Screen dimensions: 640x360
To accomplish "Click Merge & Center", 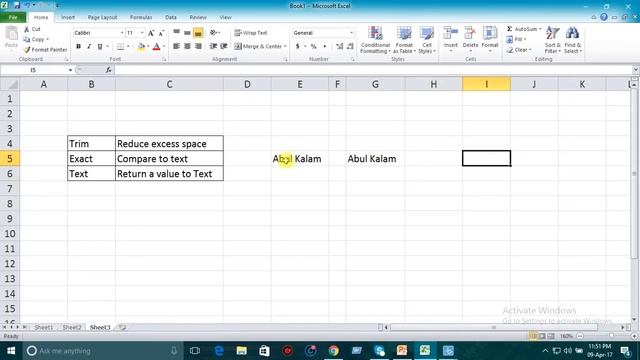I will [258, 47].
